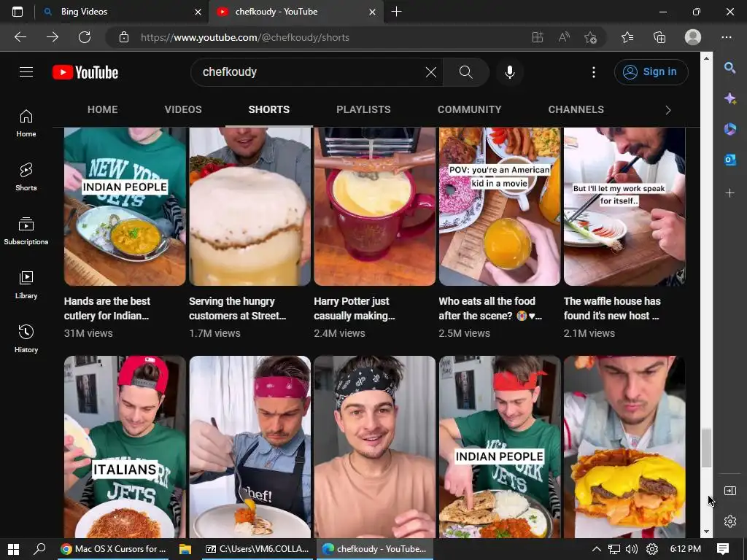Add this page to favorites star icon
The image size is (747, 560).
point(590,37)
